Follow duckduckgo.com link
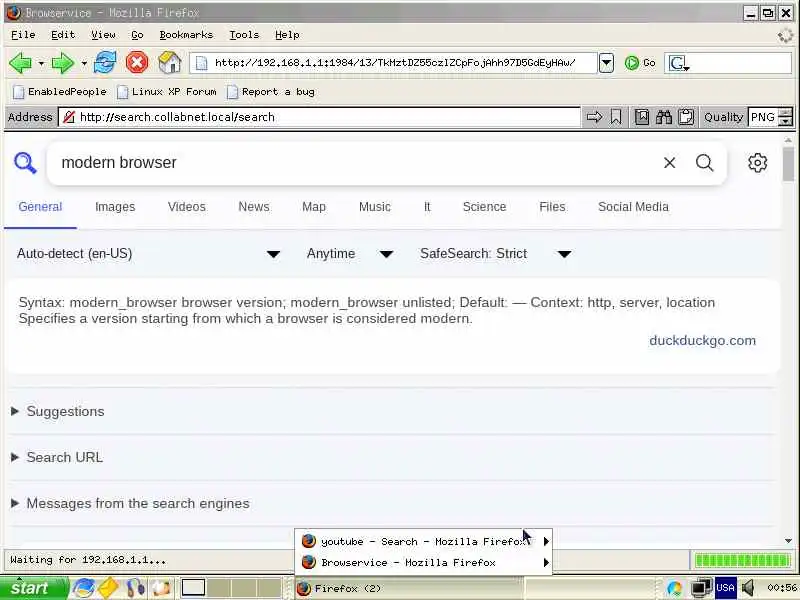The width and height of the screenshot is (800, 600). pyautogui.click(x=703, y=340)
